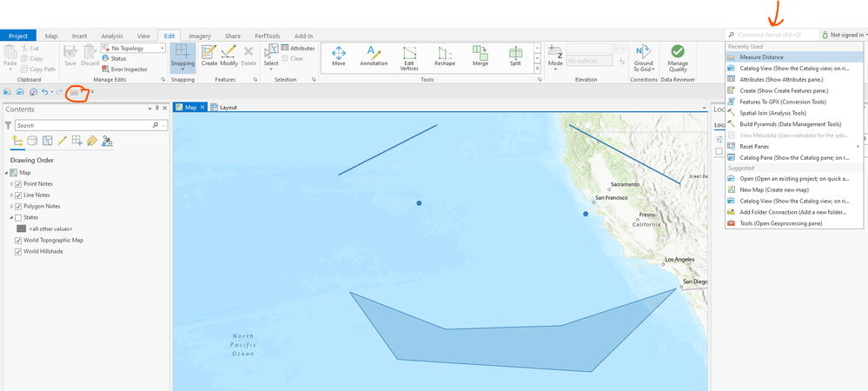This screenshot has height=391, width=868.
Task: Switch Contents to List By Editing
Action: coord(62,141)
